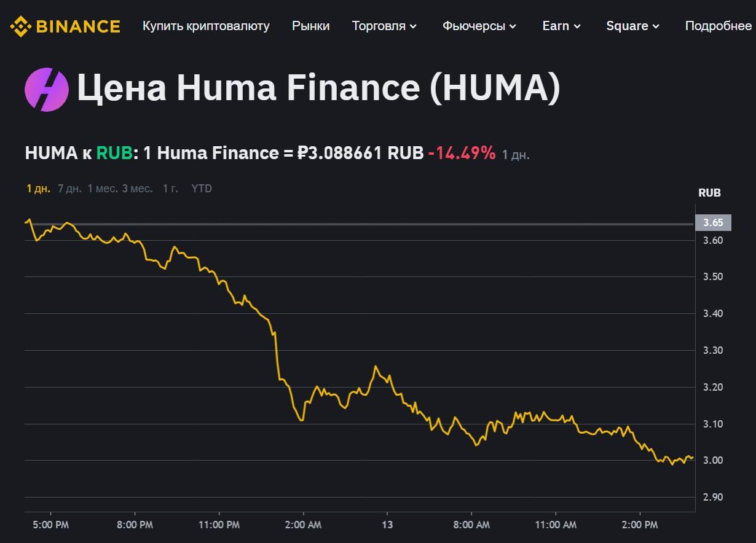Expand the Фьючерсы dropdown

pyautogui.click(x=479, y=26)
